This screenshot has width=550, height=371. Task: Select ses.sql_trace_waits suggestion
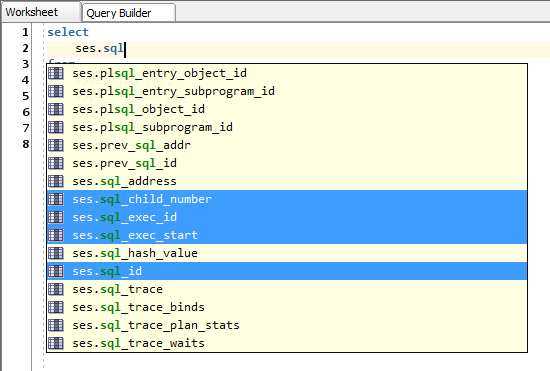click(287, 343)
